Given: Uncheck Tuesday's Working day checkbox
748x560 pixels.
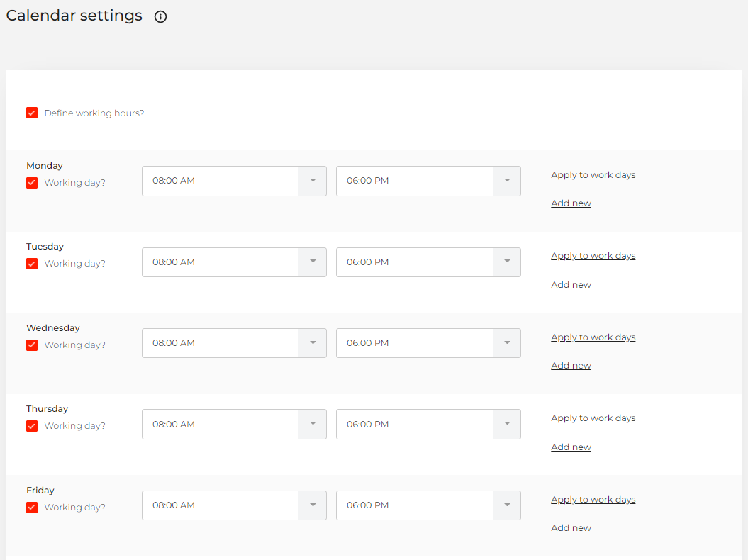Looking at the screenshot, I should click(32, 263).
